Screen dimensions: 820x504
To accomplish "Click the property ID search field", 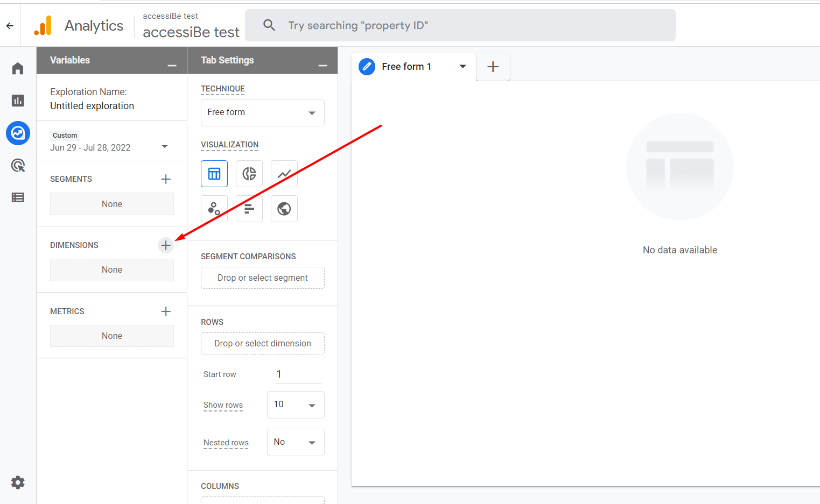I will [x=460, y=25].
